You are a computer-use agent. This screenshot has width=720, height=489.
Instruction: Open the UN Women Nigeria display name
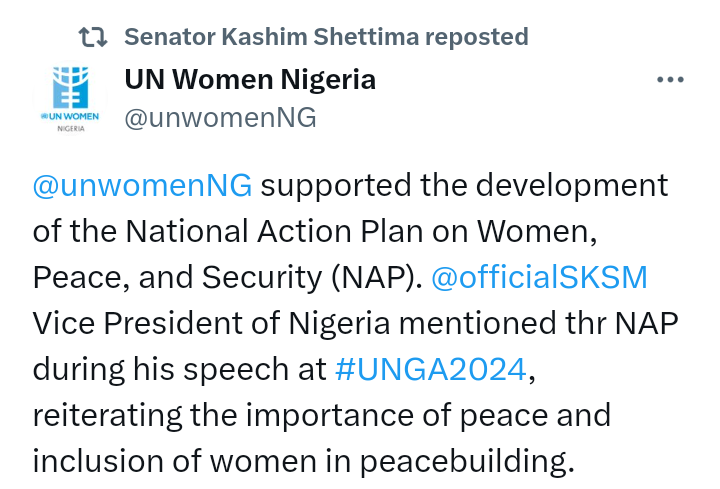pos(250,80)
